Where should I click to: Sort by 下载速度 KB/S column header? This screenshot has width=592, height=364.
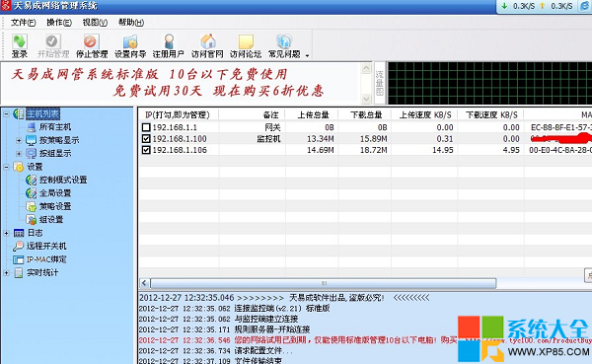tap(490, 114)
